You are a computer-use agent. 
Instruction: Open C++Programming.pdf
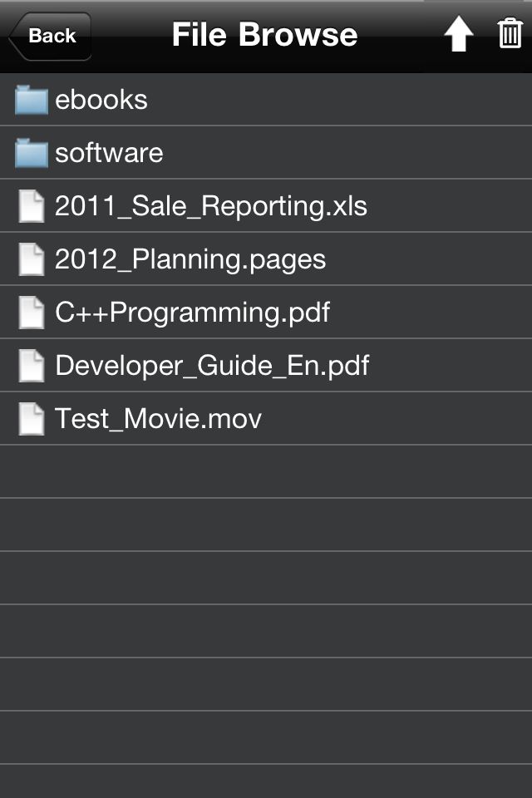(x=266, y=312)
